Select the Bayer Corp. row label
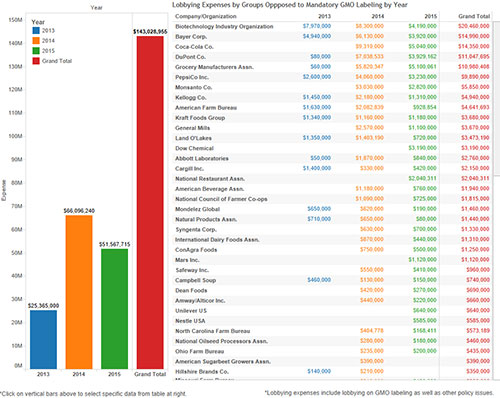This screenshot has height=398, width=500. [x=191, y=36]
